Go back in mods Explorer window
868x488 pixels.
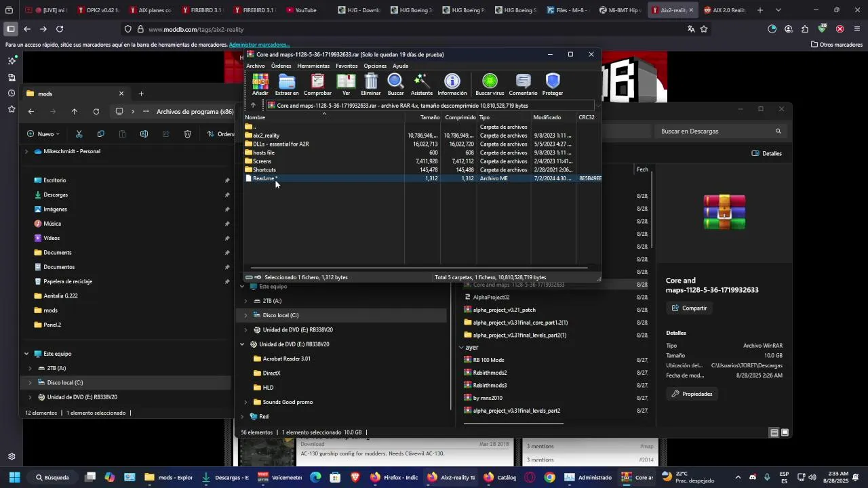tap(31, 112)
